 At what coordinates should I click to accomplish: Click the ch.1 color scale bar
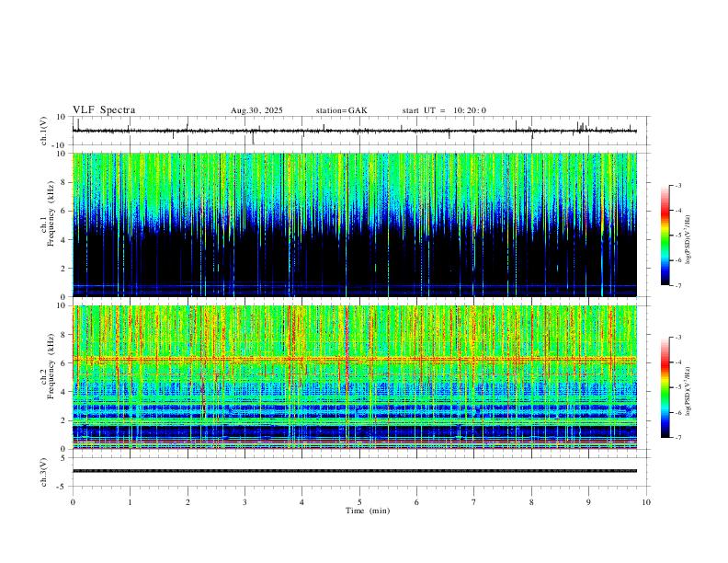tap(665, 236)
